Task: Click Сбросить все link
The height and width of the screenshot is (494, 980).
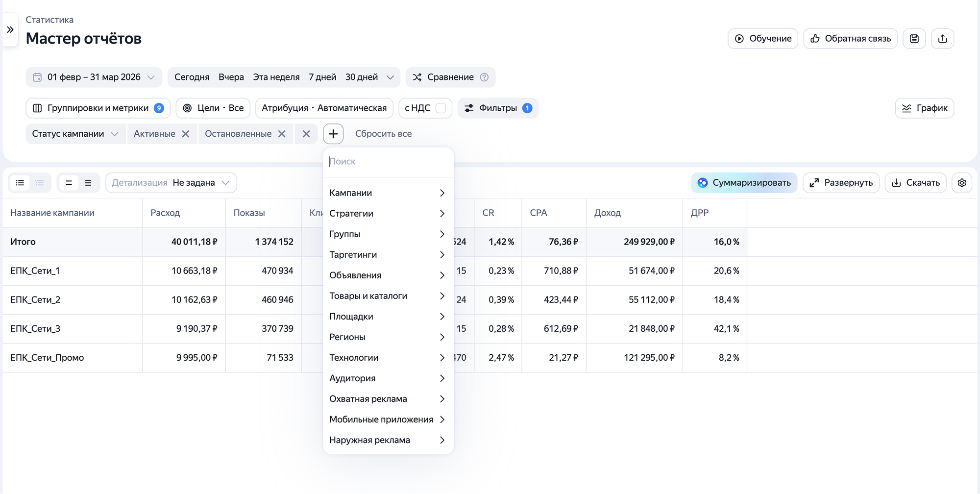Action: tap(383, 134)
